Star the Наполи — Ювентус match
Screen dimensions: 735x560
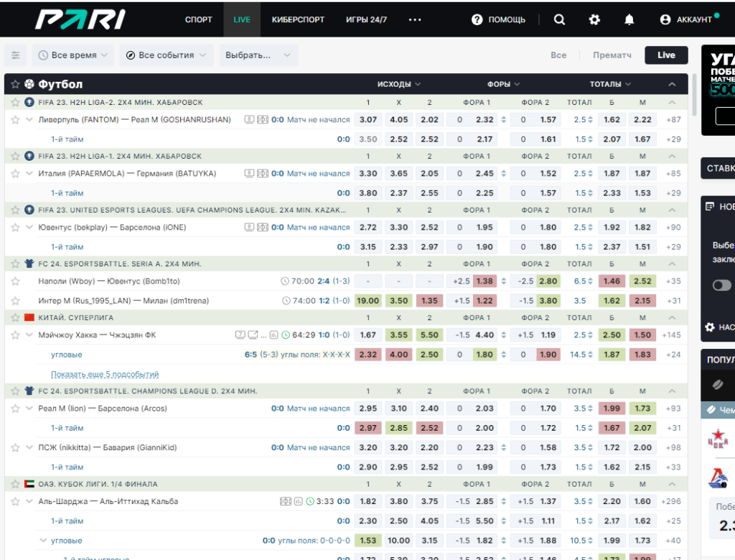tap(15, 281)
